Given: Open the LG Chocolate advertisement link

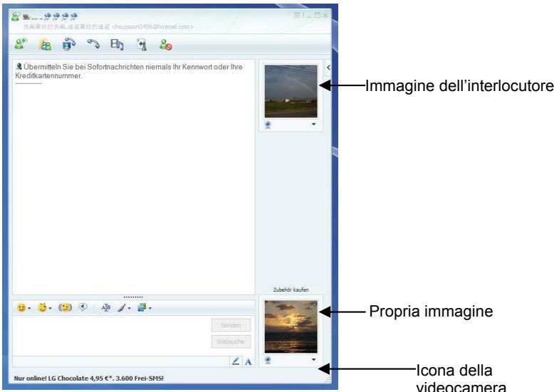Looking at the screenshot, I should [x=89, y=378].
